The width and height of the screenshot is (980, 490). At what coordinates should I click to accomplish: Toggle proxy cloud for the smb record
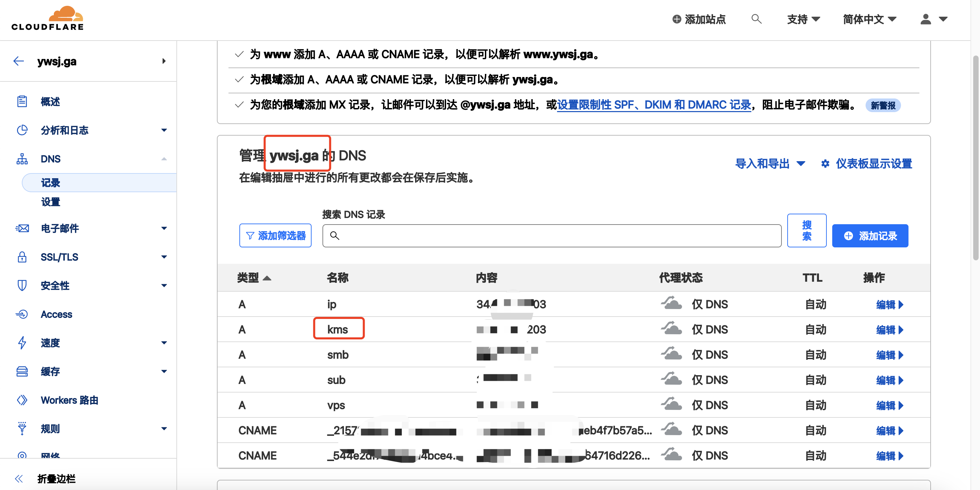(x=671, y=354)
